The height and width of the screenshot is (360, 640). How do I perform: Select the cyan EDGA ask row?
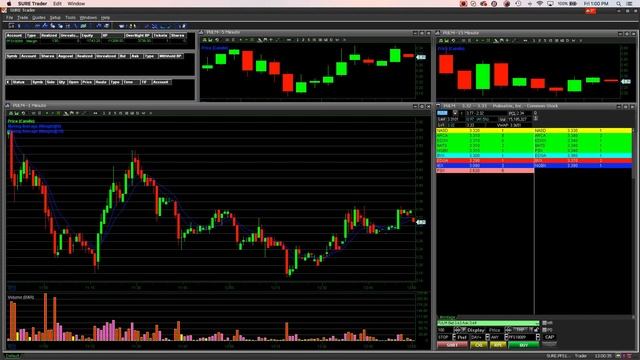(x=583, y=156)
